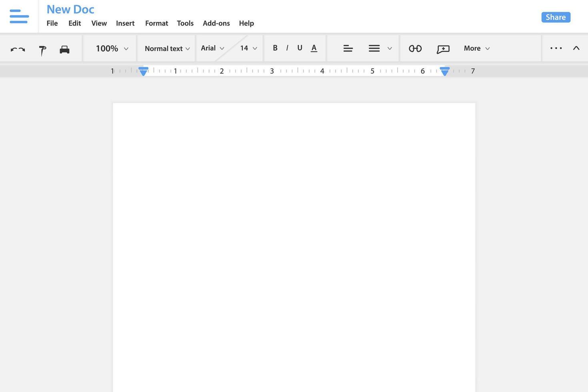
Task: Open the File menu
Action: click(x=52, y=23)
